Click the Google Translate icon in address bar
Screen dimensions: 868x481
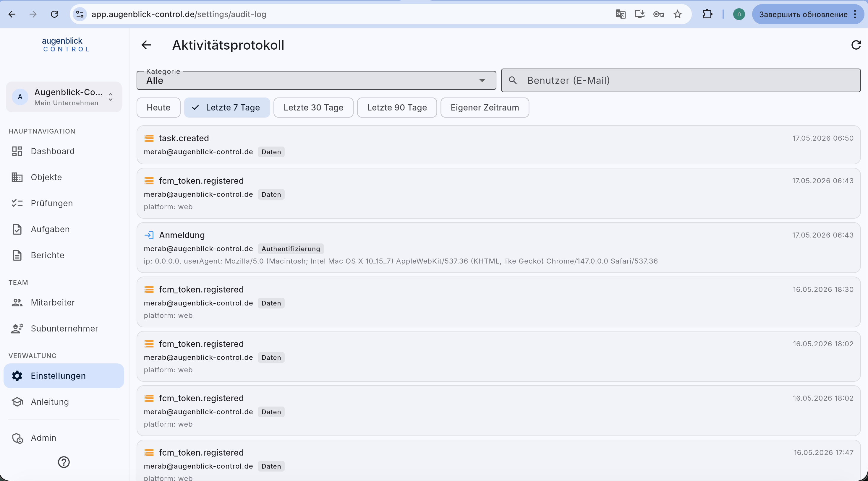620,14
